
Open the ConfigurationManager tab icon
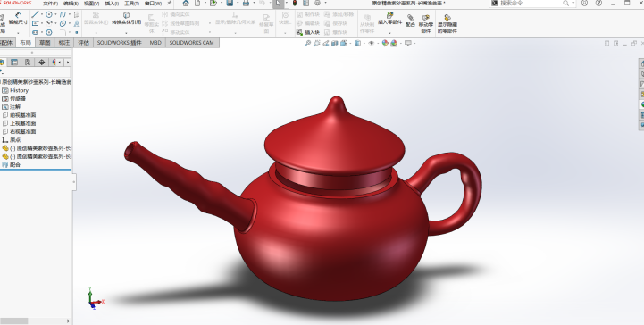click(28, 62)
